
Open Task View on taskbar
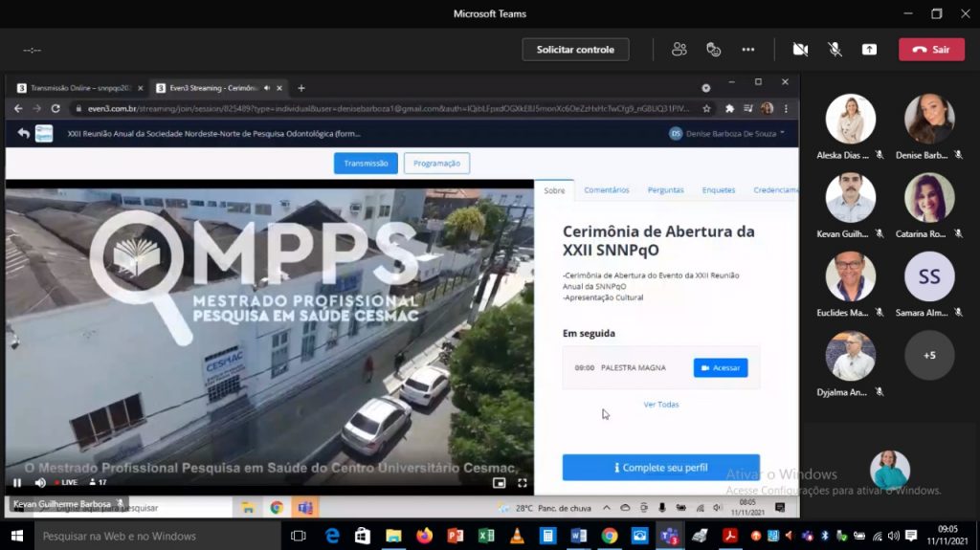point(299,536)
